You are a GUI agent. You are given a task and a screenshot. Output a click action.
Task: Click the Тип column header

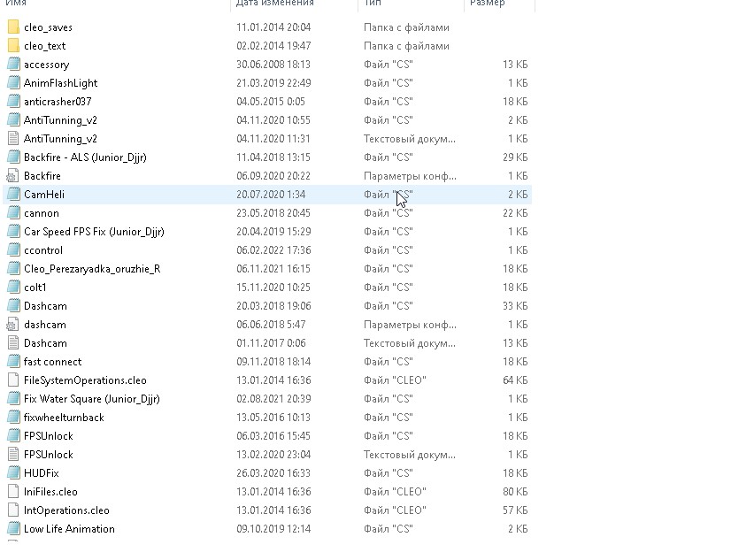click(x=371, y=4)
